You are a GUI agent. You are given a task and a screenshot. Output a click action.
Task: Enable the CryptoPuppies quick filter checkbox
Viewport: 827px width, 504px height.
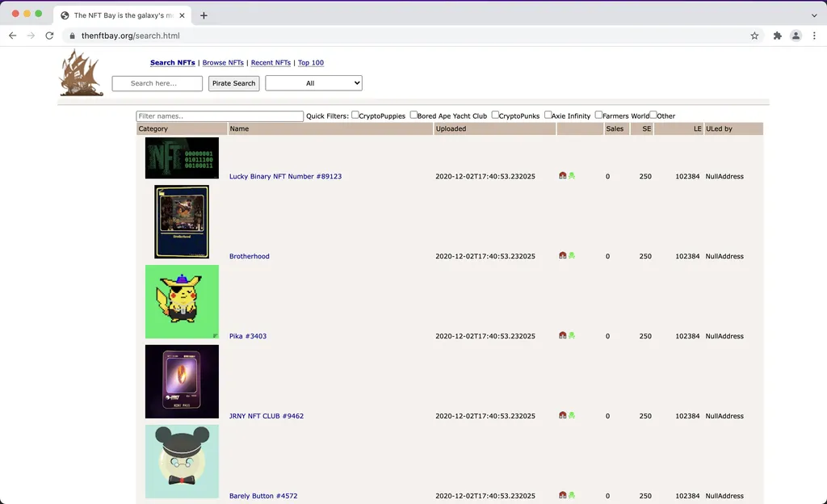pos(355,115)
